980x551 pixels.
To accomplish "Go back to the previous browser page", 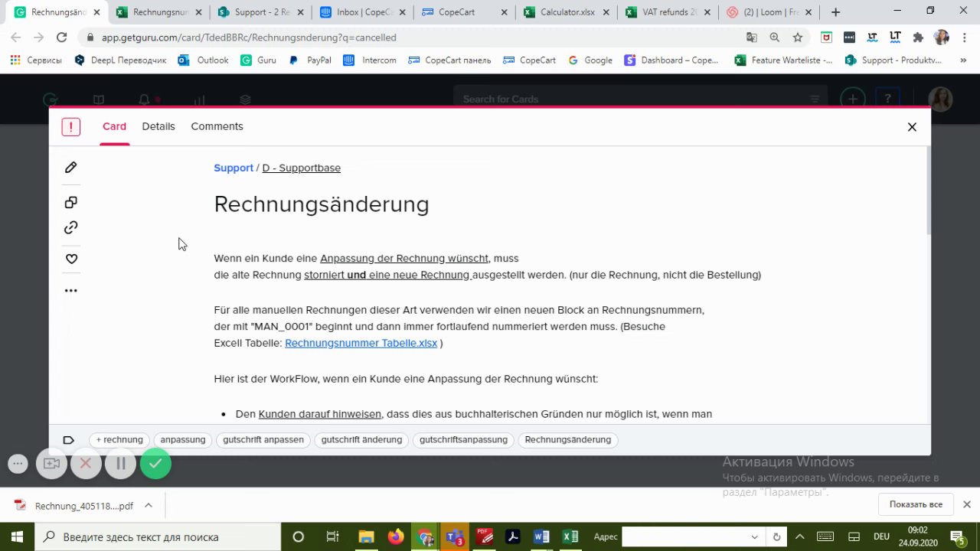I will pos(15,37).
